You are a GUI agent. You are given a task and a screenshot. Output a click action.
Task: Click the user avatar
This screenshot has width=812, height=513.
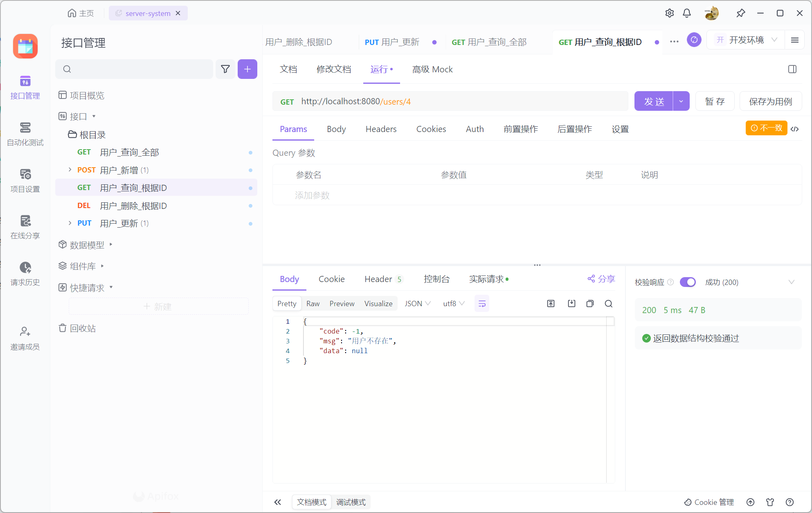tap(712, 13)
